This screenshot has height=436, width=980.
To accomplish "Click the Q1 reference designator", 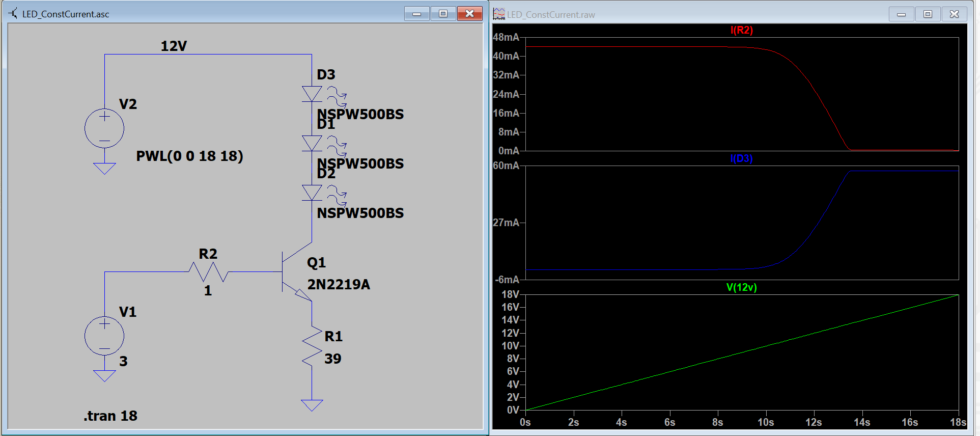I will pyautogui.click(x=316, y=263).
